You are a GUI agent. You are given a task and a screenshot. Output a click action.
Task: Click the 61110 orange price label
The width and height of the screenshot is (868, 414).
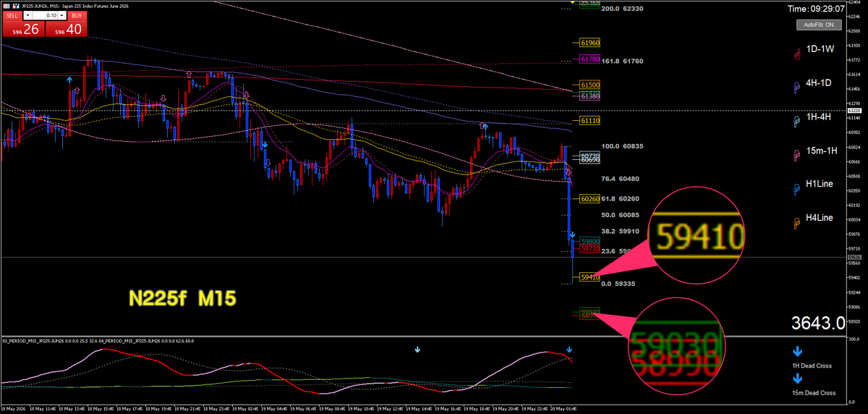[590, 120]
